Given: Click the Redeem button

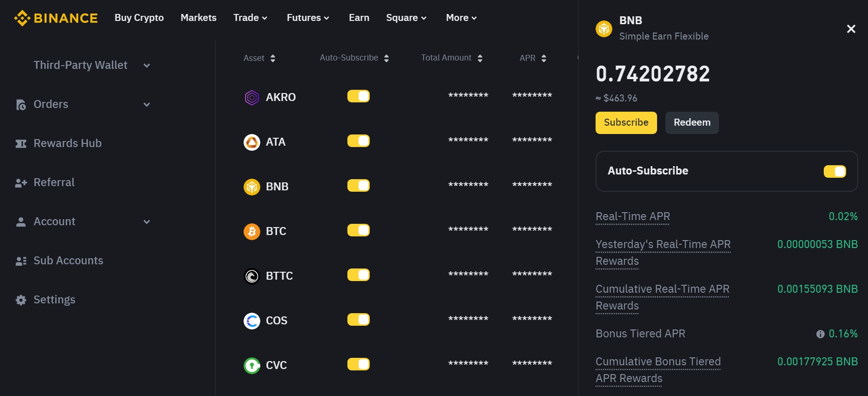Looking at the screenshot, I should coord(692,123).
